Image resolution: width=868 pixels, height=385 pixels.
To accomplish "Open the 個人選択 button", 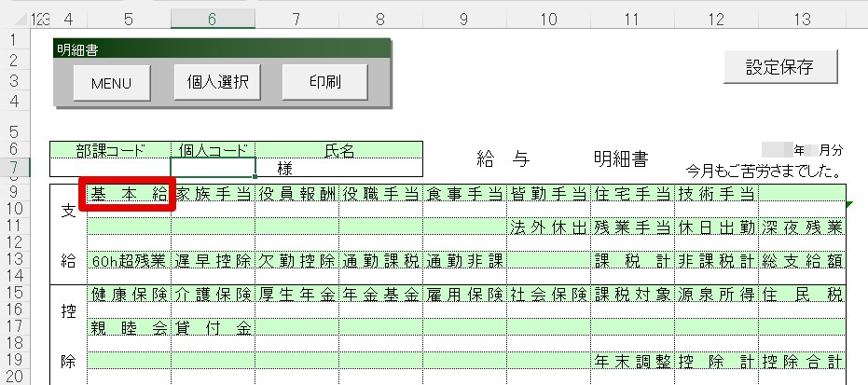I will tap(217, 82).
